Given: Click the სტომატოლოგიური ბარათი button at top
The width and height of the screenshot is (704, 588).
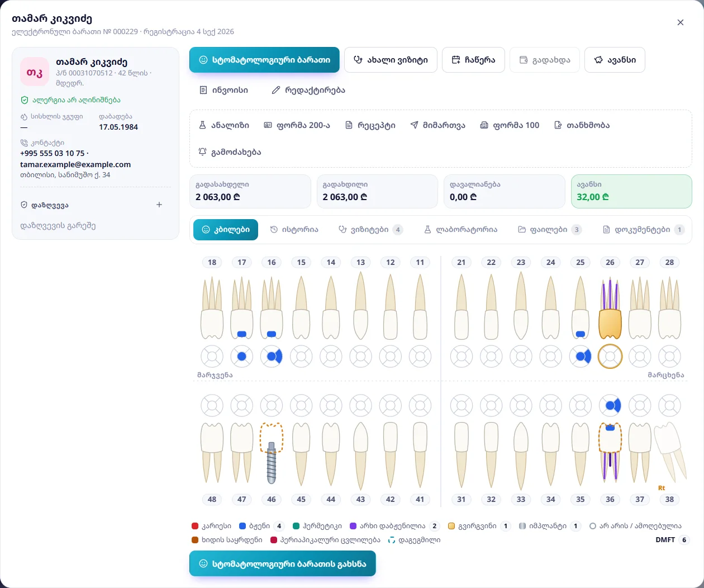Looking at the screenshot, I should click(264, 60).
